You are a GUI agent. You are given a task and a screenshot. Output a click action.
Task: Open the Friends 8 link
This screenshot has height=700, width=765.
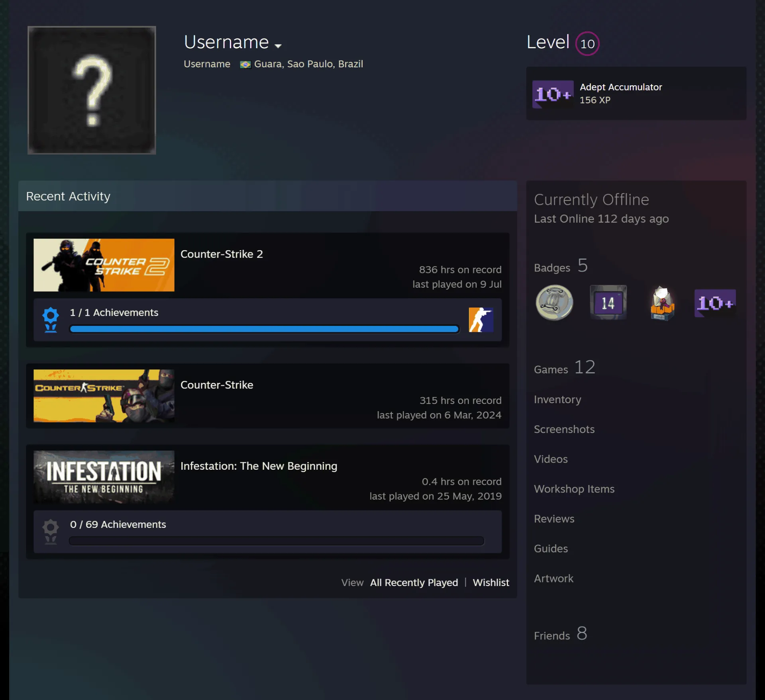point(561,633)
